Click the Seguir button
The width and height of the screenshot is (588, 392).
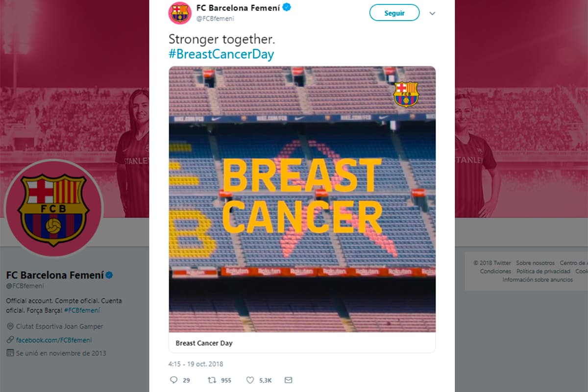[x=394, y=13]
